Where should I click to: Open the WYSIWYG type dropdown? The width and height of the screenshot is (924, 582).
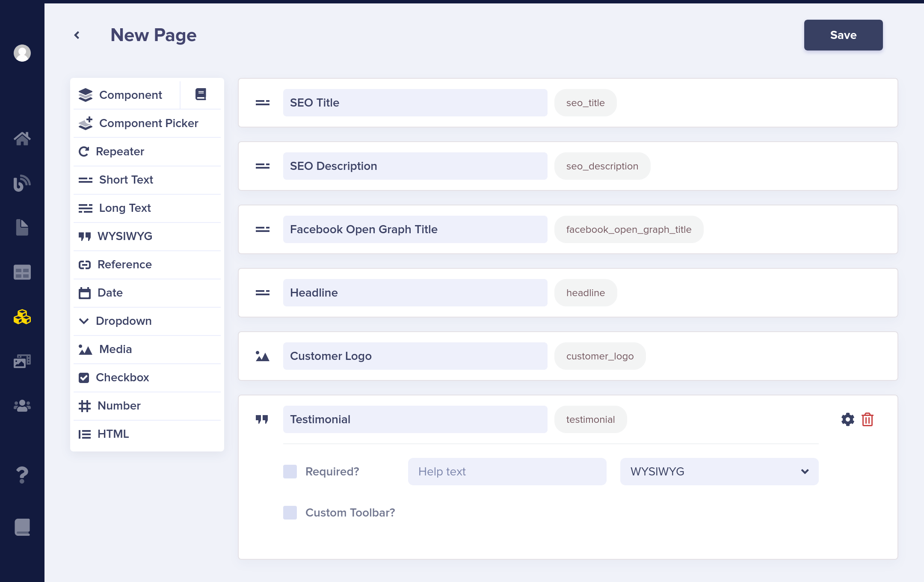(718, 471)
